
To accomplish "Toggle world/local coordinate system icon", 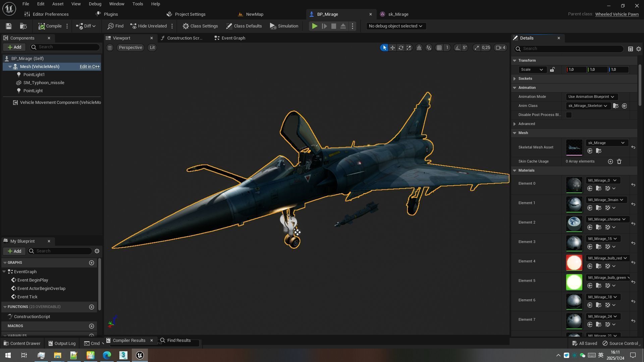I will pos(419,48).
